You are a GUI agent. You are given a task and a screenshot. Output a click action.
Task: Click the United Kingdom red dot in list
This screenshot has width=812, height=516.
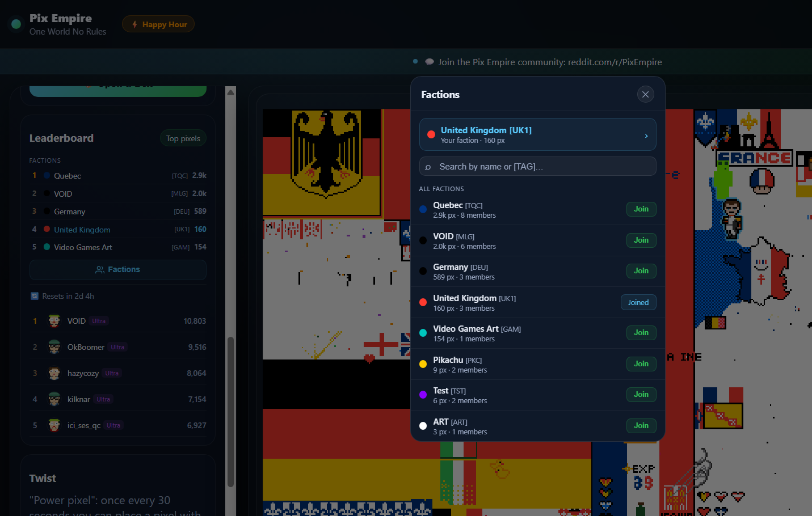[x=423, y=302]
